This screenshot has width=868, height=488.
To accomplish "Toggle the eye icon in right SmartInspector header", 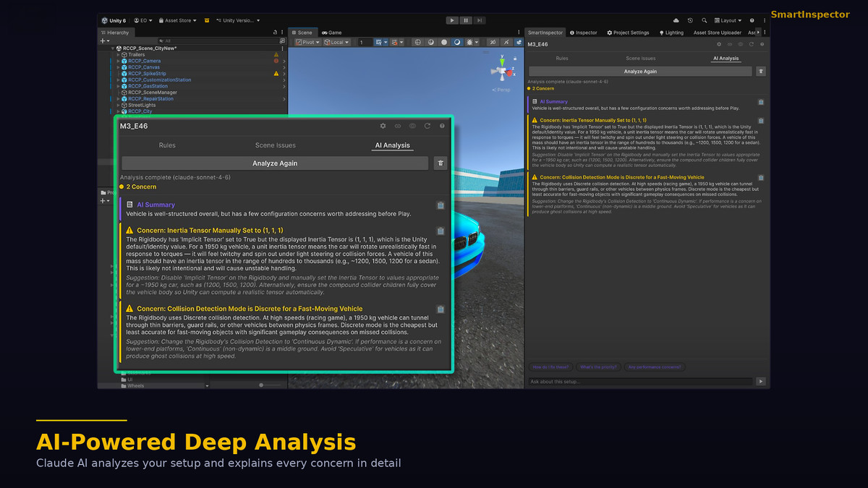I will (x=741, y=44).
